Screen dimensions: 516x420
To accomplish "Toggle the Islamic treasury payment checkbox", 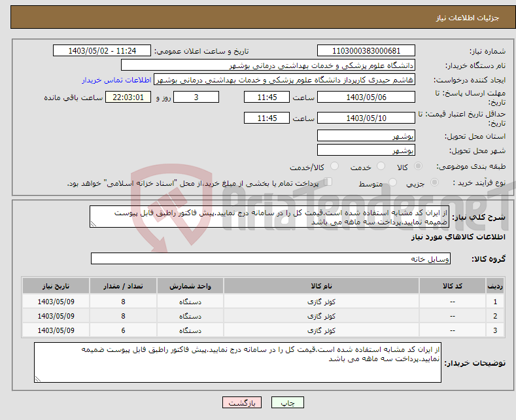I will [x=328, y=182].
